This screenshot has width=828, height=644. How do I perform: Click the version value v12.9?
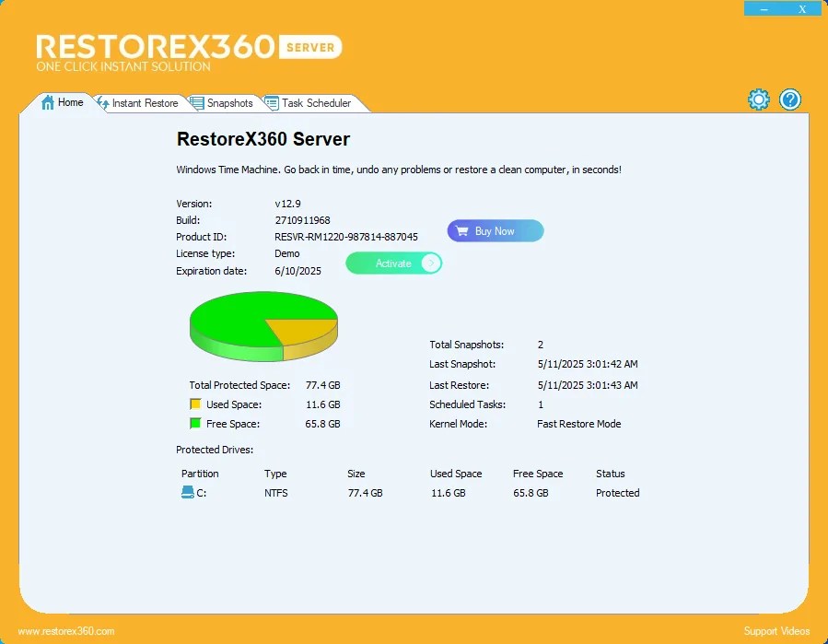coord(287,204)
